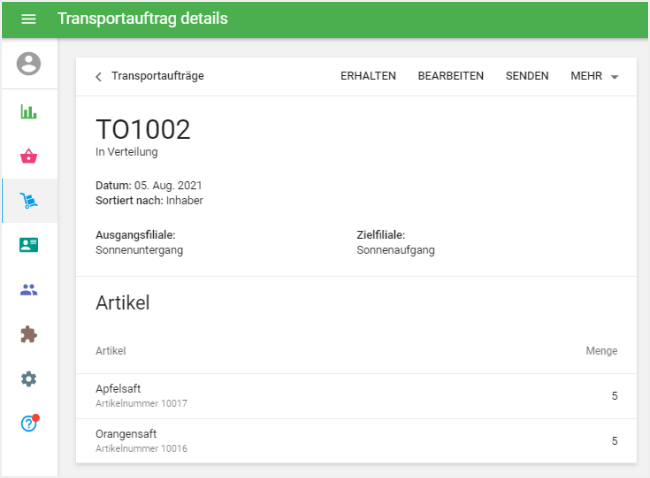650x478 pixels.
Task: Open the hamburger navigation menu
Action: pyautogui.click(x=28, y=19)
